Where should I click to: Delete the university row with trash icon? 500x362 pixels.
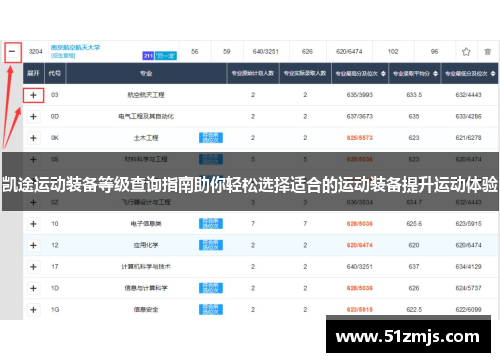[487, 52]
